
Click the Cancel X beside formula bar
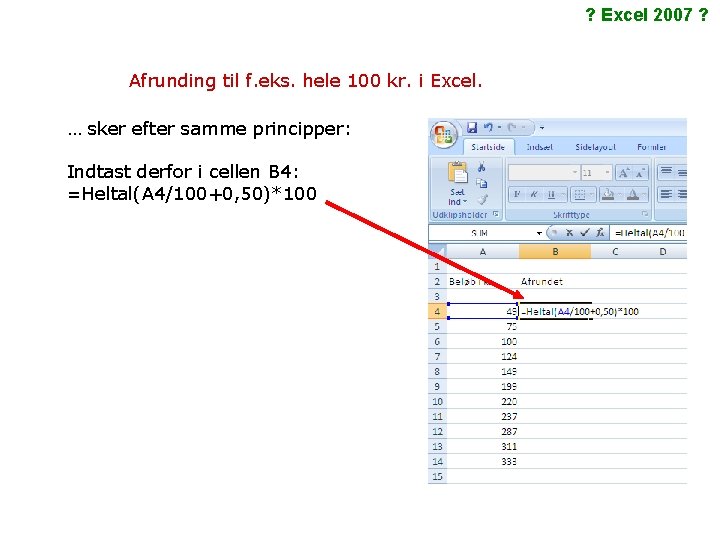pos(569,233)
